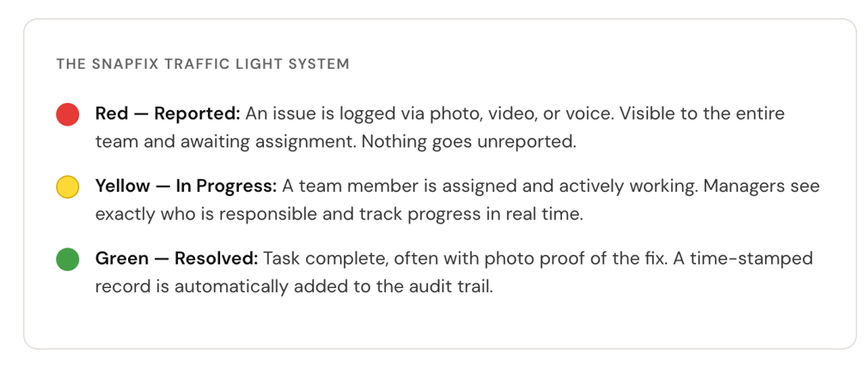Select the "Red — Reported:" bold label
This screenshot has width=868, height=380.
(168, 113)
